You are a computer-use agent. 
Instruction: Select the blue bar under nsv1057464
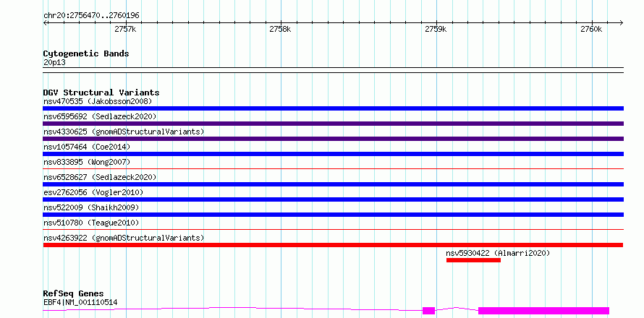(x=333, y=154)
